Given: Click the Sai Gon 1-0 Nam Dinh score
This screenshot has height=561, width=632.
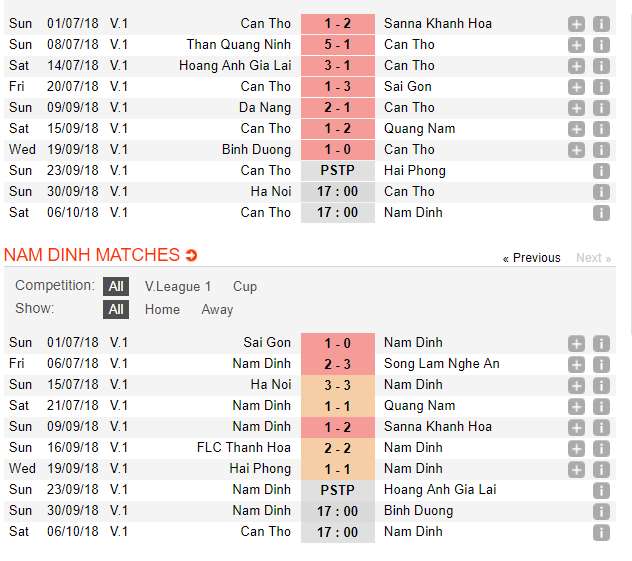Looking at the screenshot, I should [x=337, y=342].
